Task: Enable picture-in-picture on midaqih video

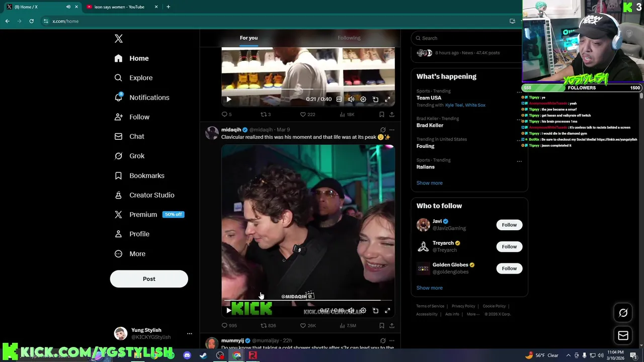Action: tap(375, 311)
